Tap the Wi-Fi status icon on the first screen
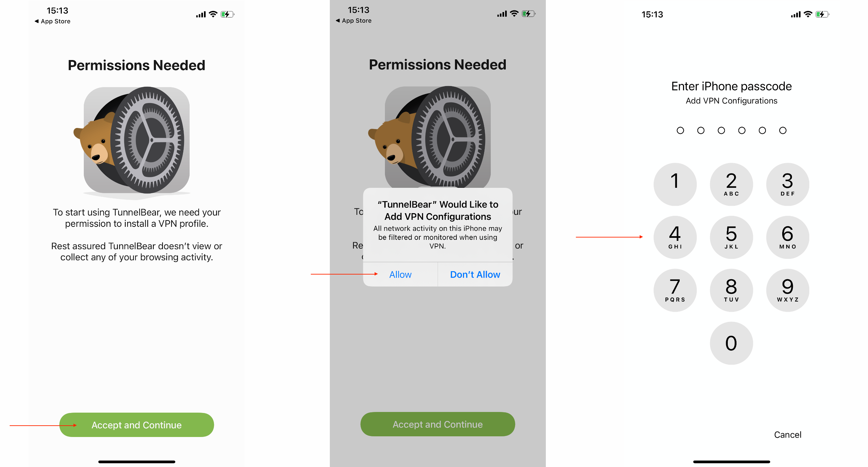Screen dimensions: 868x467 213,14
